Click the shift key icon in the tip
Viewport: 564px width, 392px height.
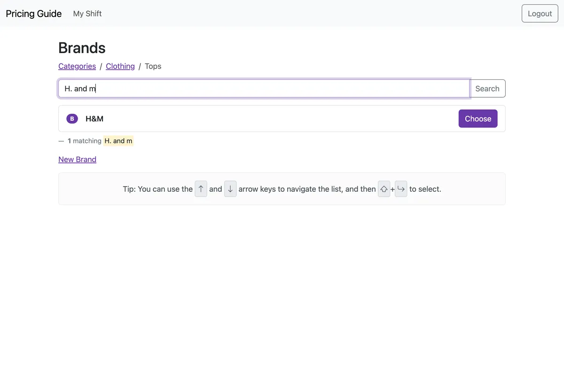tap(384, 189)
